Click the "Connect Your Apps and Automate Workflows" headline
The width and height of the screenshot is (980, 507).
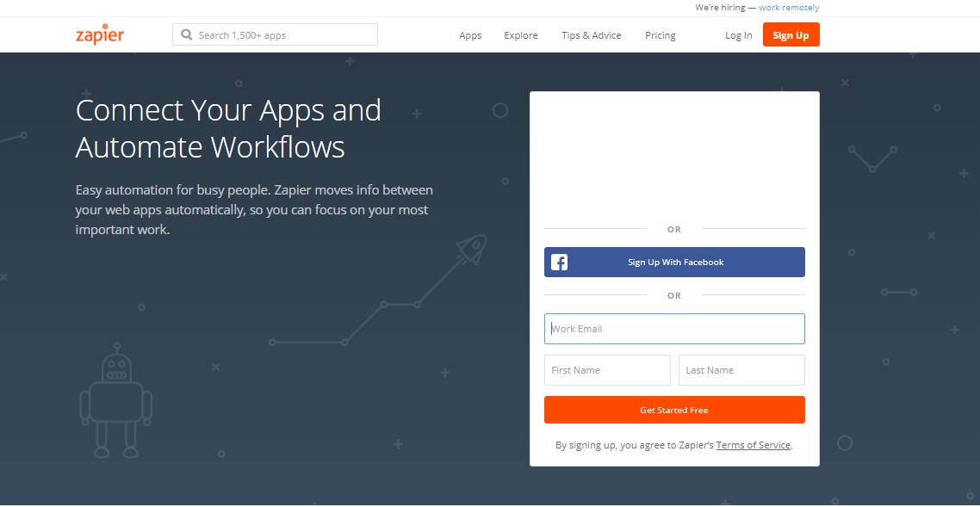pos(228,128)
